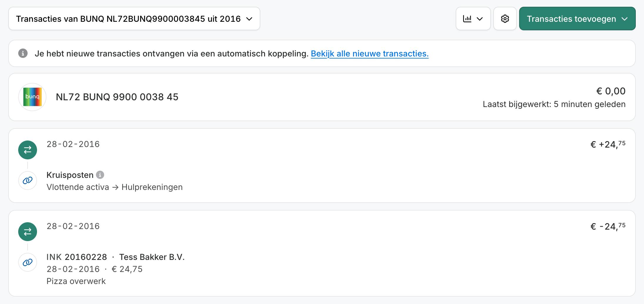Click the Laatst bijgewerkt balance area
The width and height of the screenshot is (644, 304).
(x=524, y=104)
